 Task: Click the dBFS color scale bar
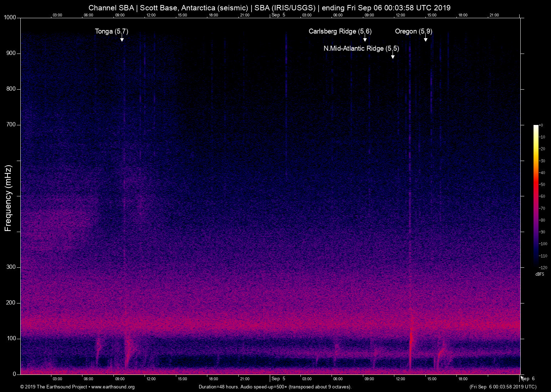536,196
